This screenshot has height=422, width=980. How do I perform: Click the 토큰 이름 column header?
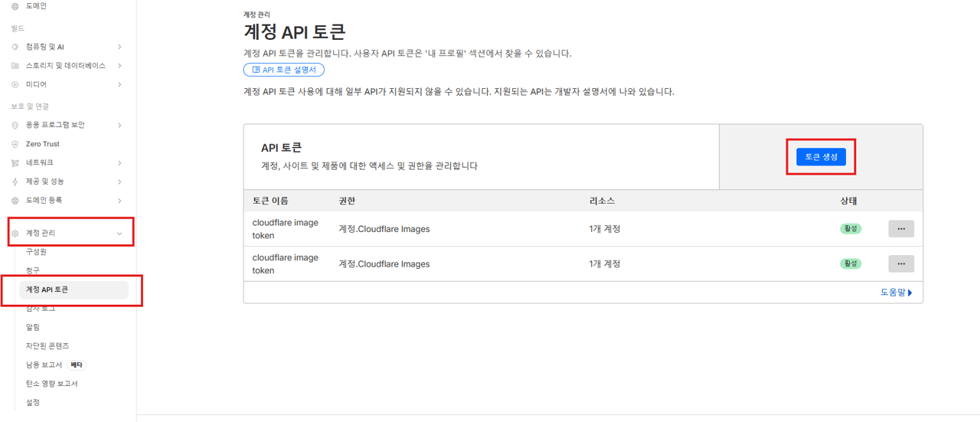270,201
